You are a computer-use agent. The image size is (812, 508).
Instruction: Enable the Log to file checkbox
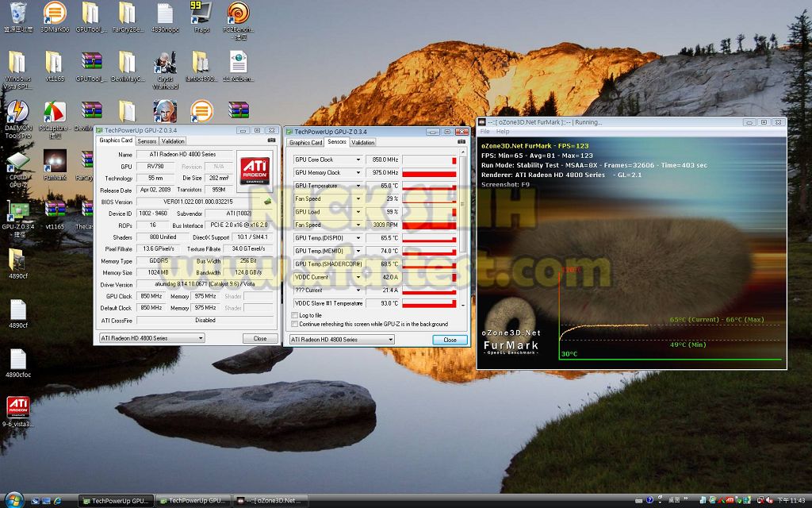point(296,315)
